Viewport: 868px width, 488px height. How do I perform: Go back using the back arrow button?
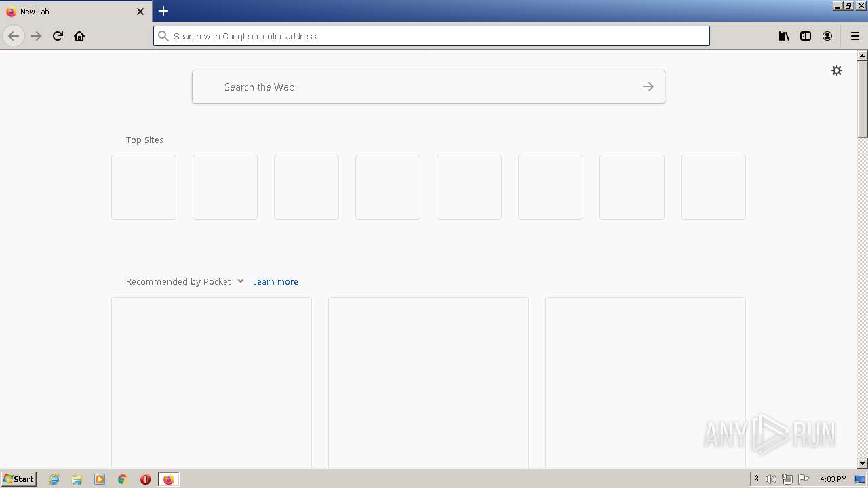(14, 36)
